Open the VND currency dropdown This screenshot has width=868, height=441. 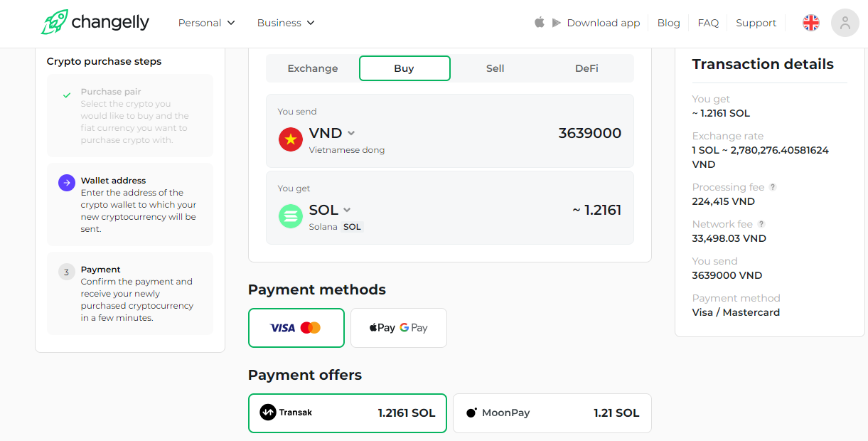coord(332,133)
